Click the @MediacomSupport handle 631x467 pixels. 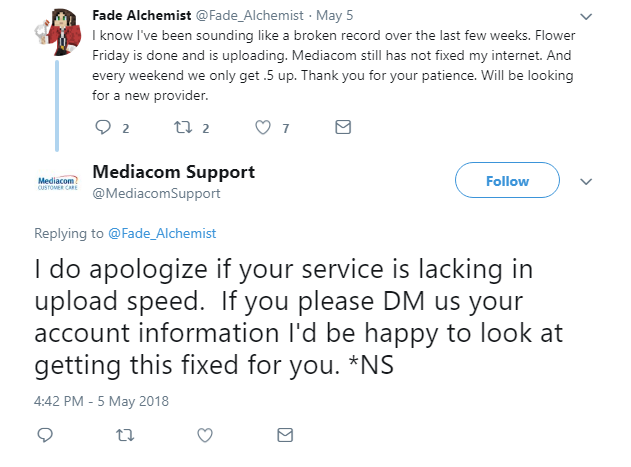click(156, 193)
